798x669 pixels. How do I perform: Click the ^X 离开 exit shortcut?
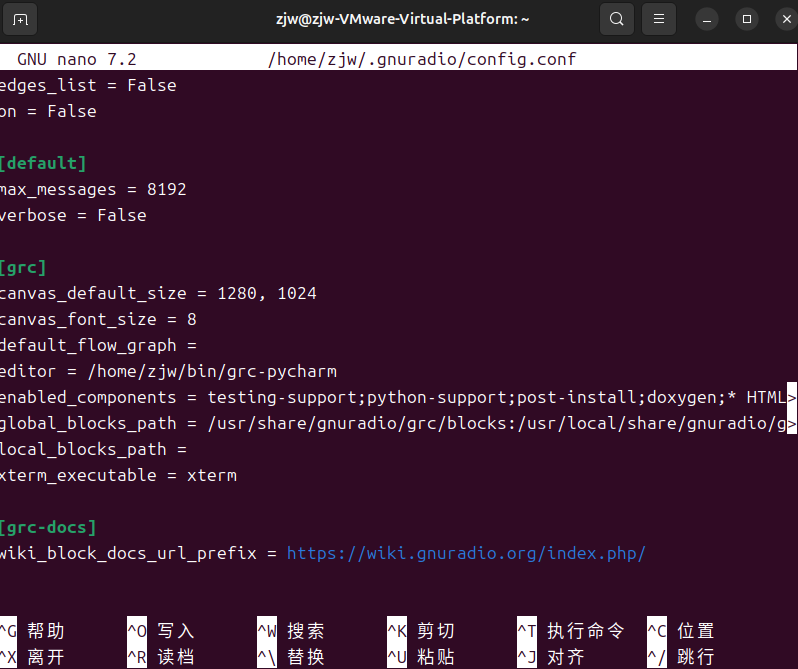coord(32,657)
